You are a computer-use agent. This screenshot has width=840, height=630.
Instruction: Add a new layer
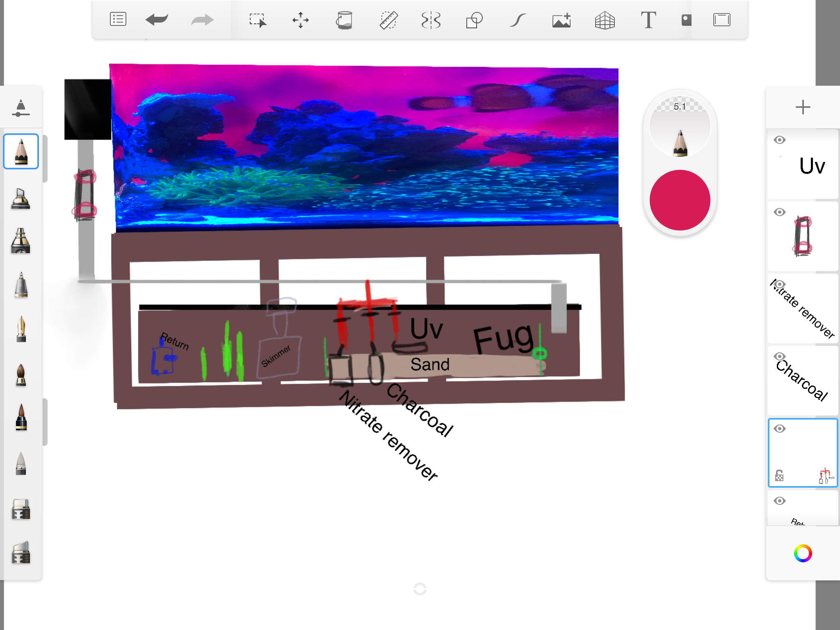coord(803,107)
